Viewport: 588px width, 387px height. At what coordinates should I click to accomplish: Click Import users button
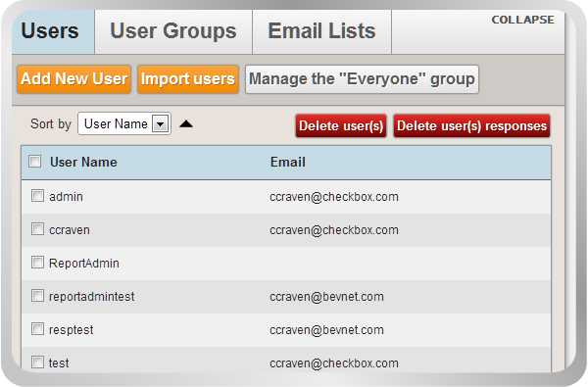coord(188,79)
